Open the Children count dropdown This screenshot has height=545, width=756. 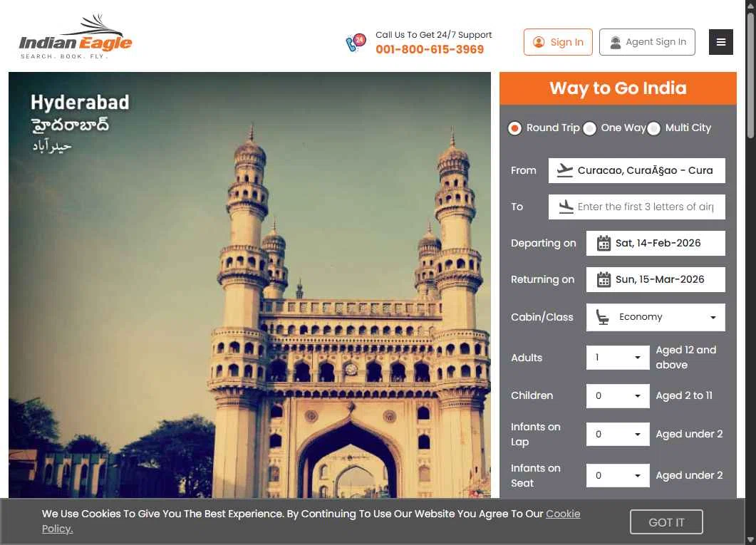618,395
